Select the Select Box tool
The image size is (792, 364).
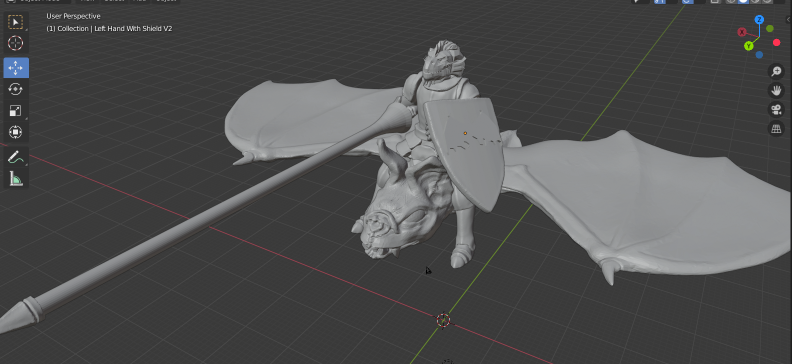tap(16, 23)
